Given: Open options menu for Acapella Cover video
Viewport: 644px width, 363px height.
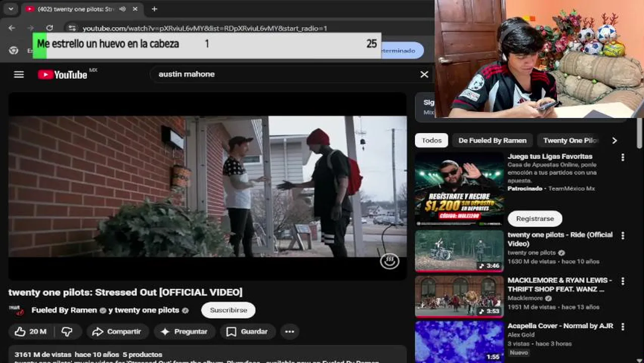Looking at the screenshot, I should 623,327.
